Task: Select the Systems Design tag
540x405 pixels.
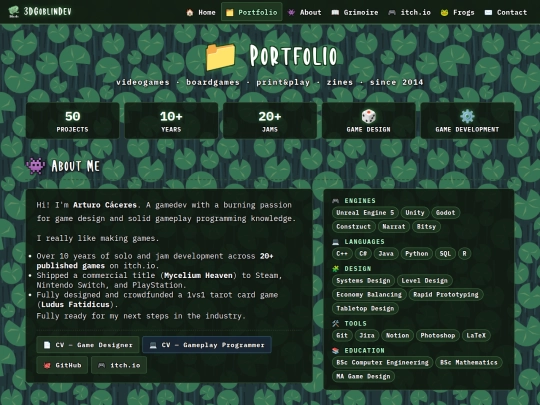Action: 363,280
